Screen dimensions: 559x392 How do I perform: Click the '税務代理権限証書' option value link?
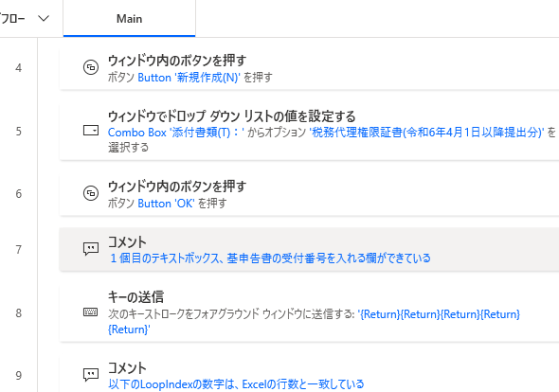[x=426, y=133]
